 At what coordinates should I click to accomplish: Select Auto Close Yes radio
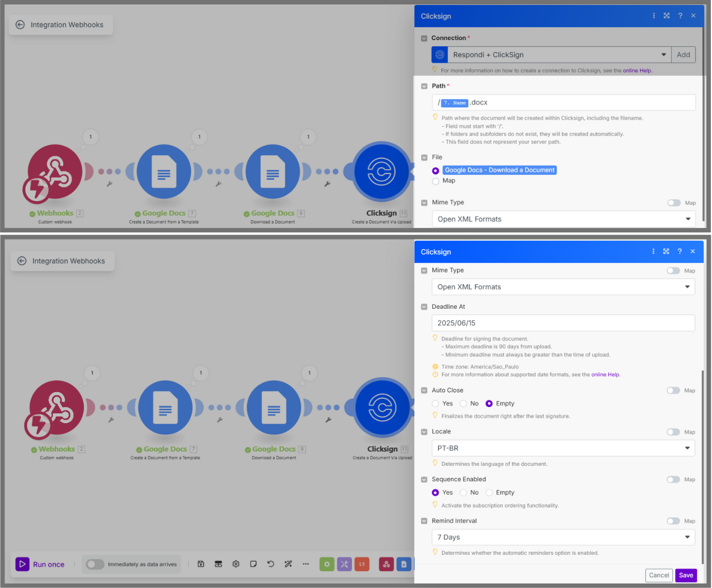click(x=435, y=403)
